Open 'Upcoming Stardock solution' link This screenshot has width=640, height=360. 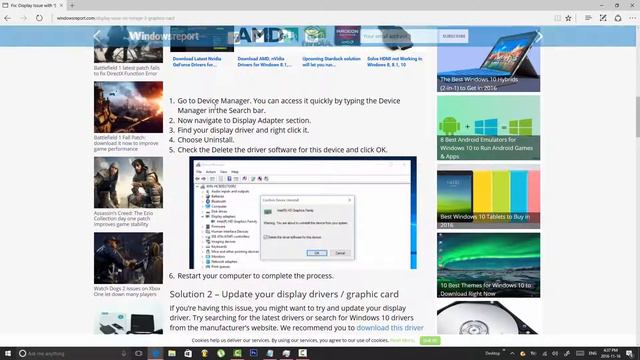[x=331, y=62]
